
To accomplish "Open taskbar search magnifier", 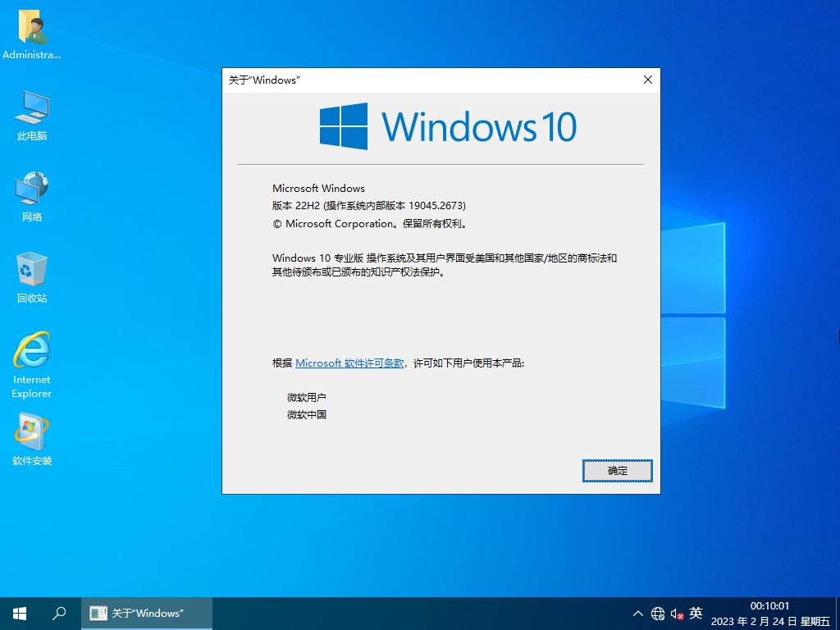I will coord(59,614).
